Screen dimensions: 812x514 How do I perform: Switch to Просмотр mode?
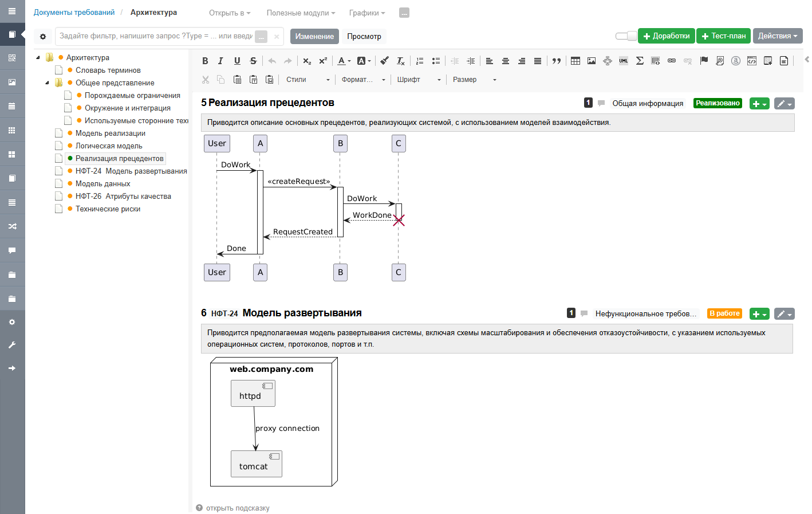coord(364,36)
